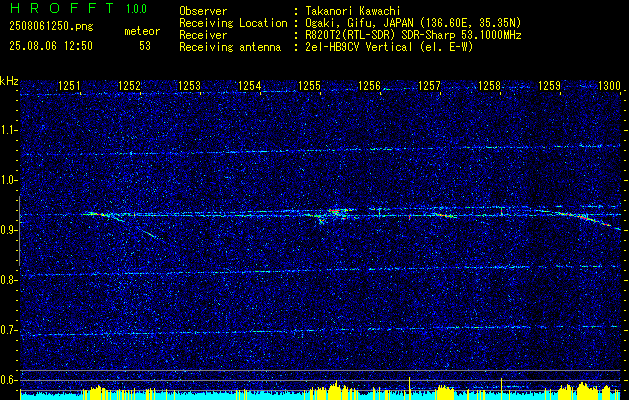Click the 1254 time axis marker
The width and height of the screenshot is (629, 400).
pyautogui.click(x=250, y=86)
